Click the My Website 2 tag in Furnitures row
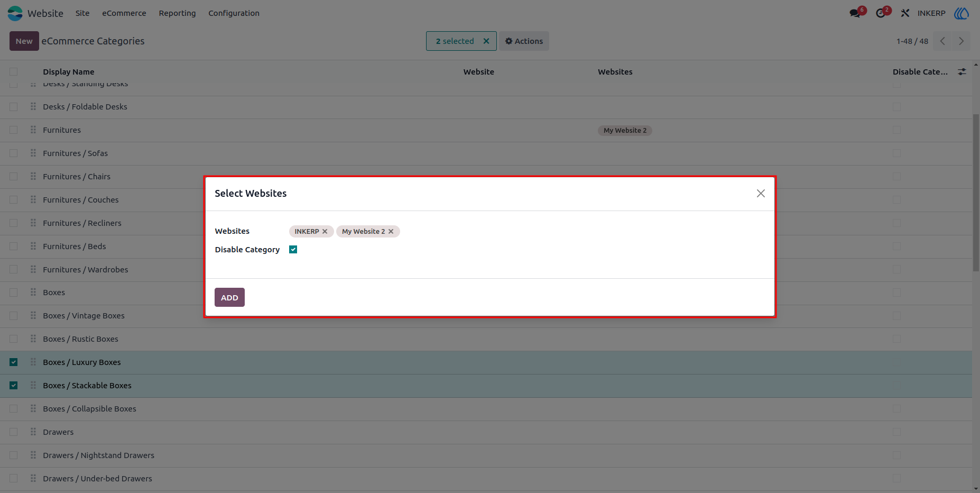The height and width of the screenshot is (493, 980). (x=625, y=131)
